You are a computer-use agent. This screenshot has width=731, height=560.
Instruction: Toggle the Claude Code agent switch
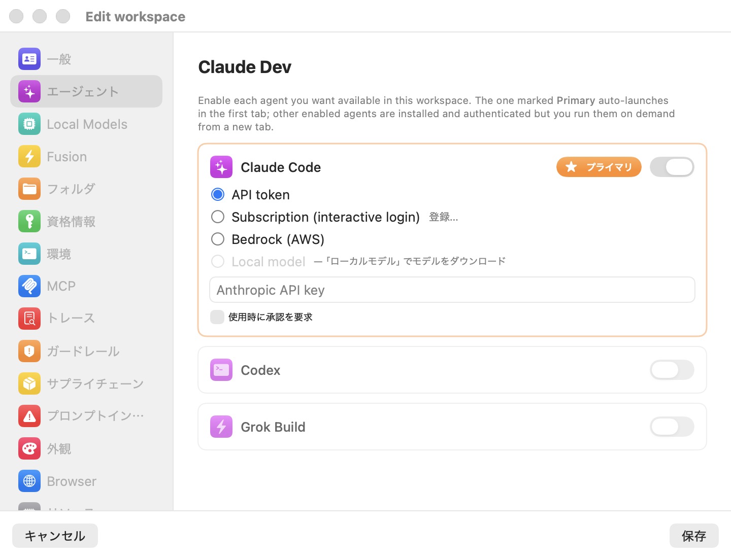point(672,167)
